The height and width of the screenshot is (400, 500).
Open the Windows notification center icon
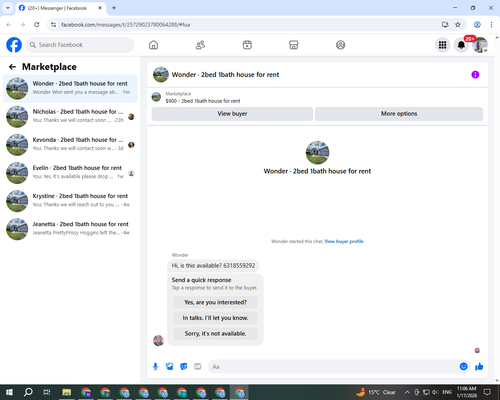point(487,392)
